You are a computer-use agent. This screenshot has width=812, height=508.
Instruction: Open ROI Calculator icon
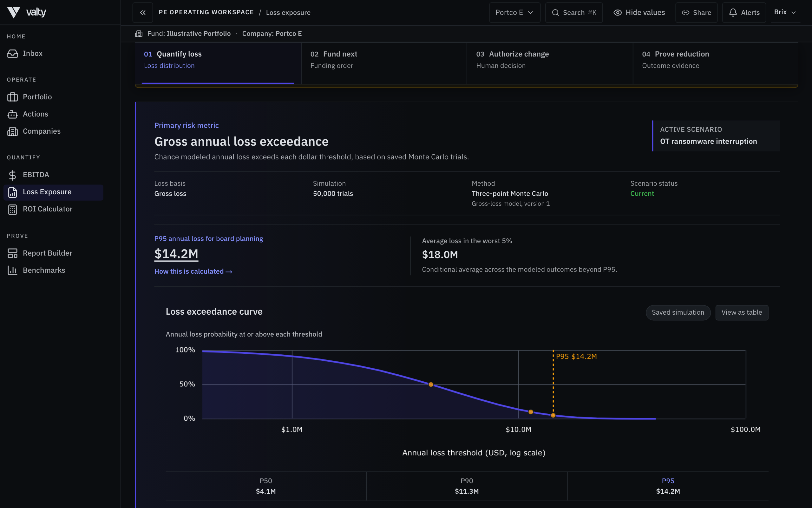[x=12, y=209]
